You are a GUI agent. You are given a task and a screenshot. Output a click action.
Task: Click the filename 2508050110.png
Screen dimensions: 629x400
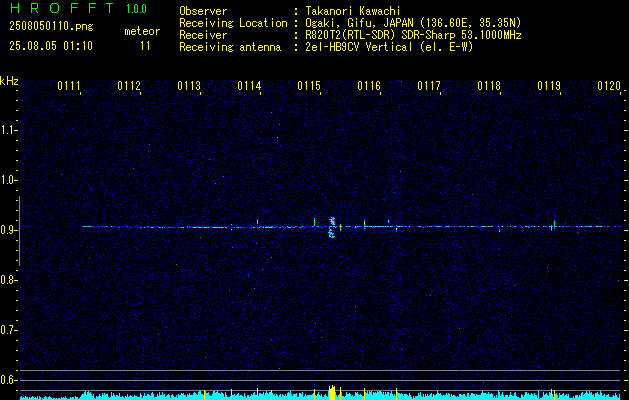click(x=51, y=27)
